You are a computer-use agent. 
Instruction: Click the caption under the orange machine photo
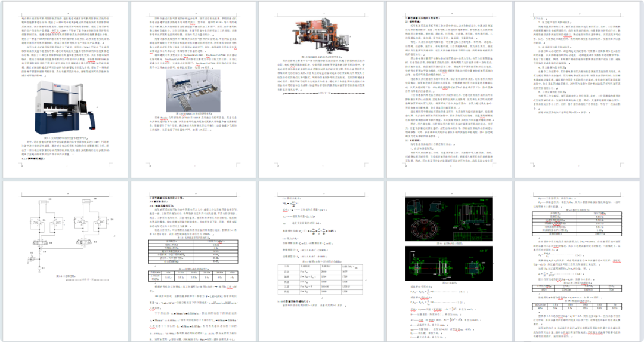pos(321,57)
